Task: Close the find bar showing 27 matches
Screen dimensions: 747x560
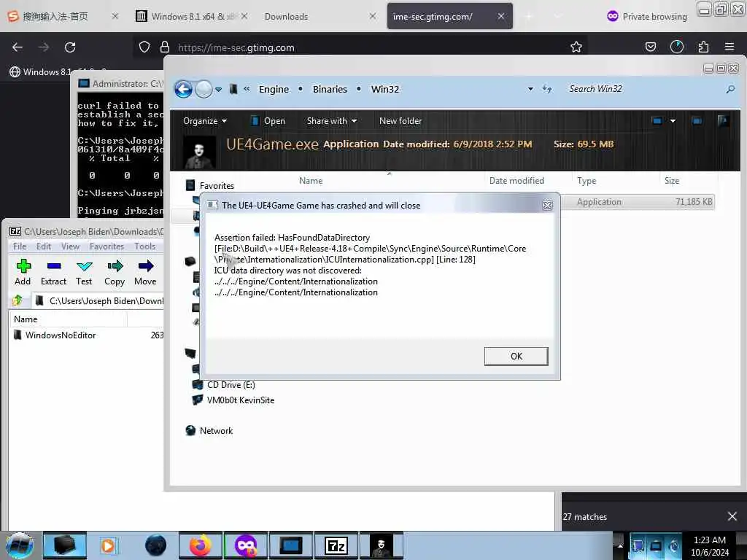Action: pos(732,516)
